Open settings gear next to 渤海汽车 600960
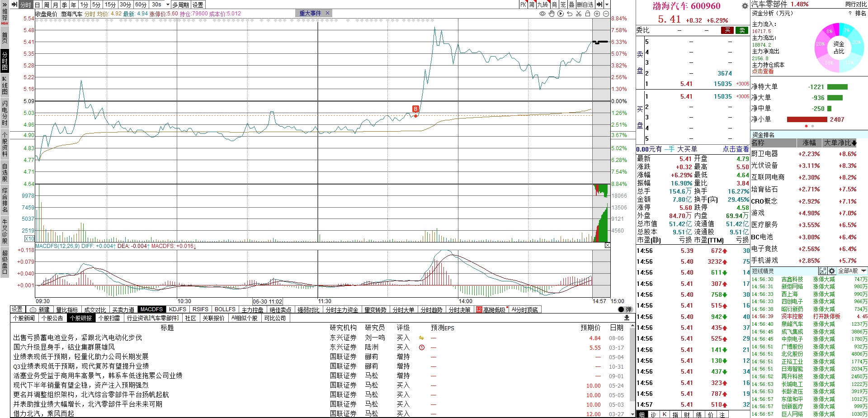 (745, 6)
